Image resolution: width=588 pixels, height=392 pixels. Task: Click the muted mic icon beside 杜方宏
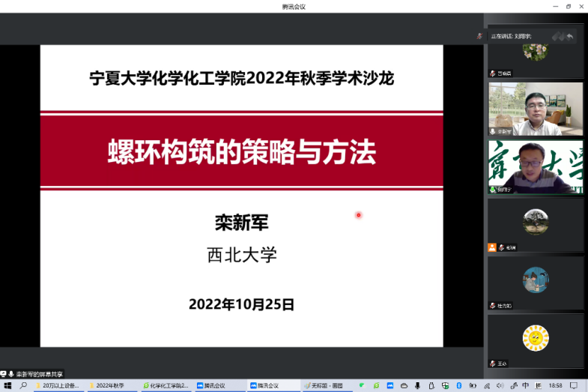tap(493, 306)
